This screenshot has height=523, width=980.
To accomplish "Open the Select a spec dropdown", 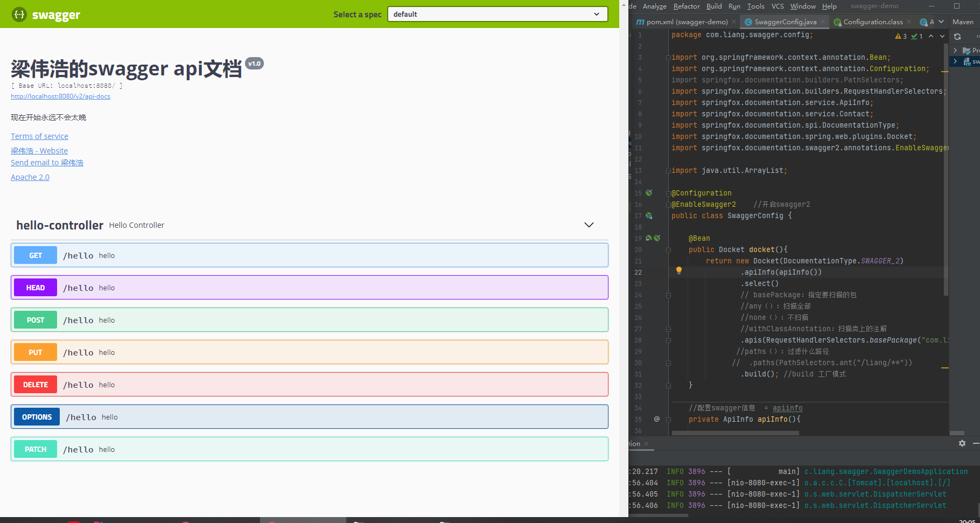I will pos(498,14).
